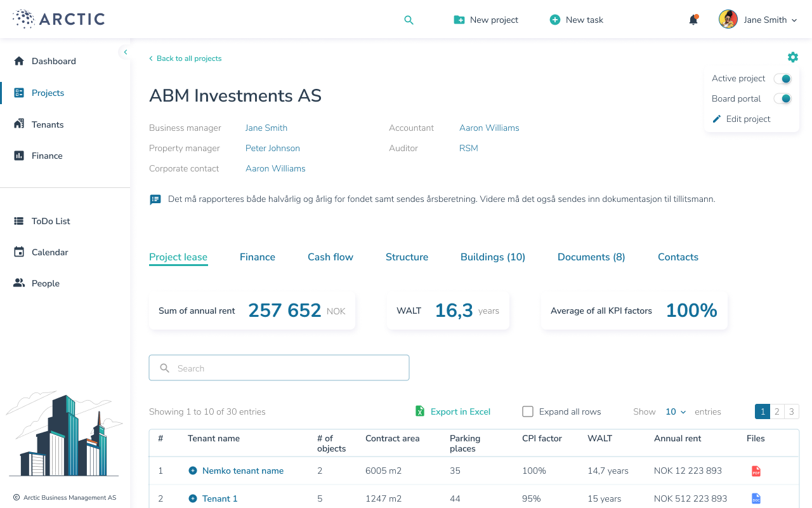Click the New project button
The width and height of the screenshot is (812, 508).
click(486, 20)
